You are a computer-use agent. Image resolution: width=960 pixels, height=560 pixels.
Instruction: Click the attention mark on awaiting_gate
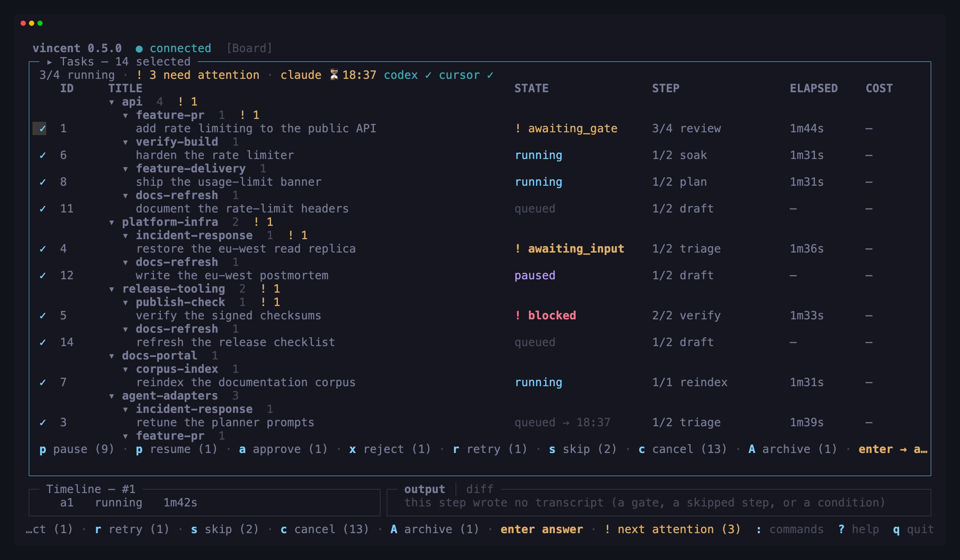(x=518, y=128)
